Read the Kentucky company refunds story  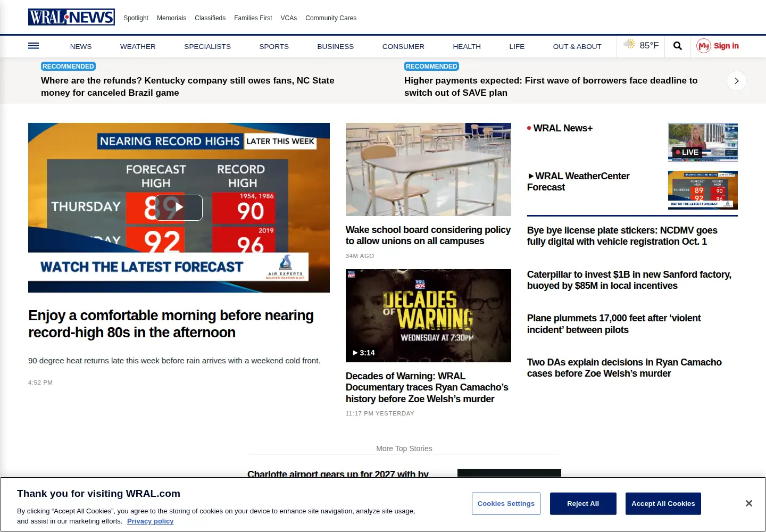pos(188,87)
